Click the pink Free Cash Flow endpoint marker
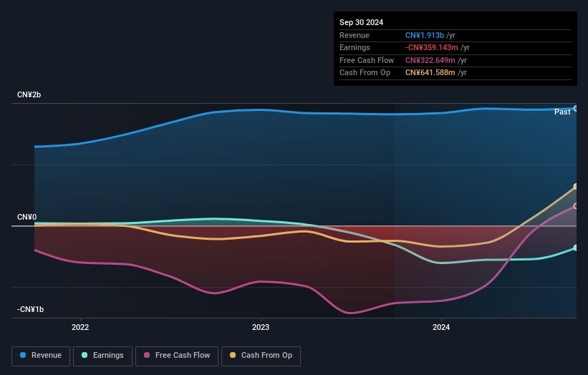This screenshot has width=588, height=375. 576,206
